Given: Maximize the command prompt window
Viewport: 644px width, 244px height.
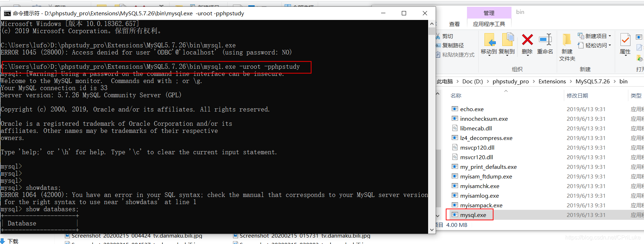Looking at the screenshot, I should (x=404, y=13).
